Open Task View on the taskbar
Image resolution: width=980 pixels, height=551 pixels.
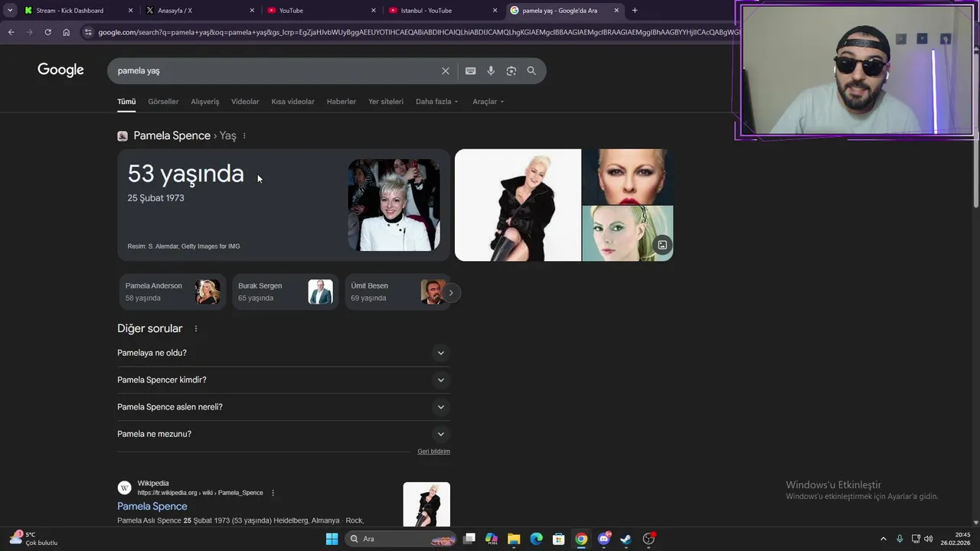pyautogui.click(x=469, y=539)
